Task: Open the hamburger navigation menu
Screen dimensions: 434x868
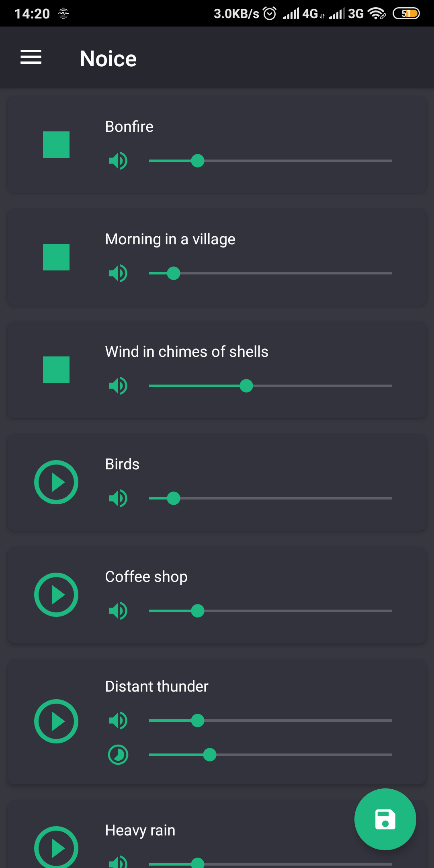Action: tap(31, 57)
